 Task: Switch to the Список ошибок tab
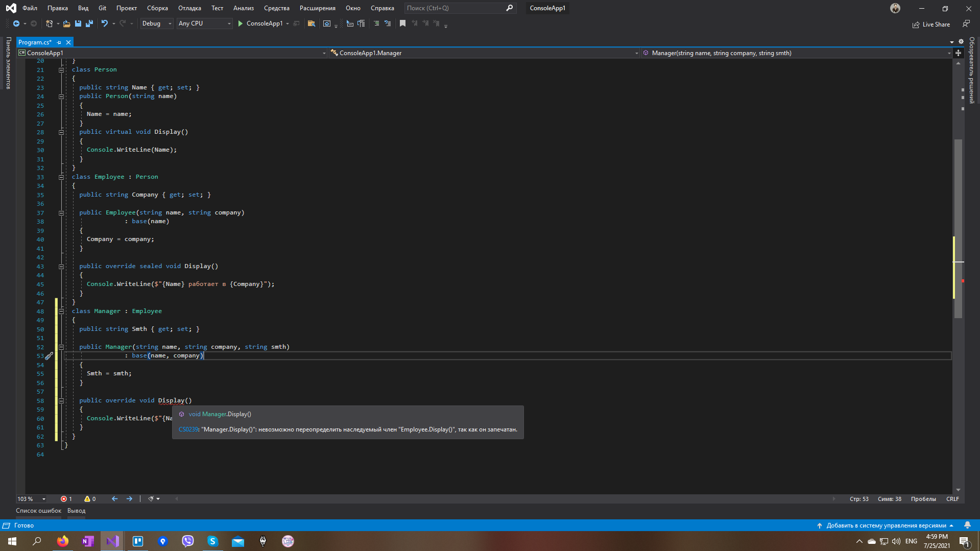[x=38, y=511]
